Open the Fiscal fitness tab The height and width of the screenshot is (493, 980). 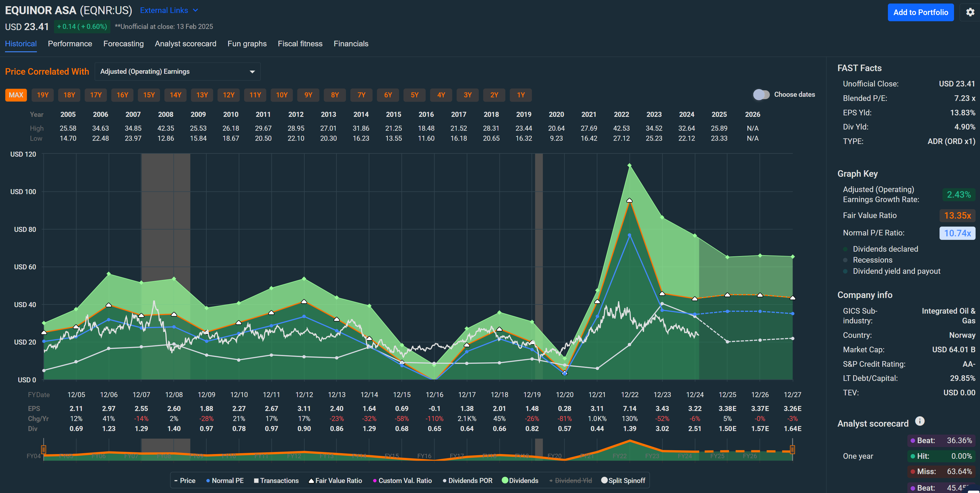(300, 44)
